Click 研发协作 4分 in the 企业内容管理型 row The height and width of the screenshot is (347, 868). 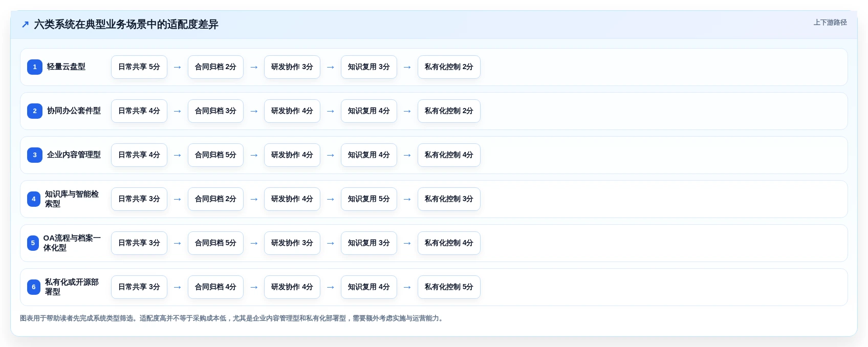292,155
